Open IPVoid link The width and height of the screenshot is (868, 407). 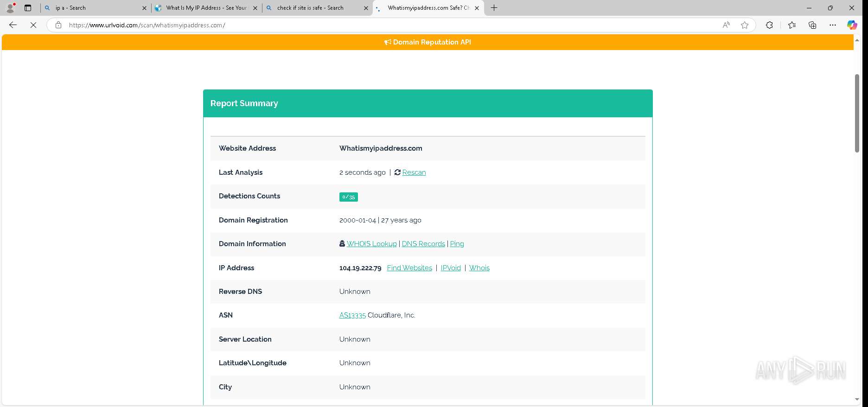(x=451, y=268)
